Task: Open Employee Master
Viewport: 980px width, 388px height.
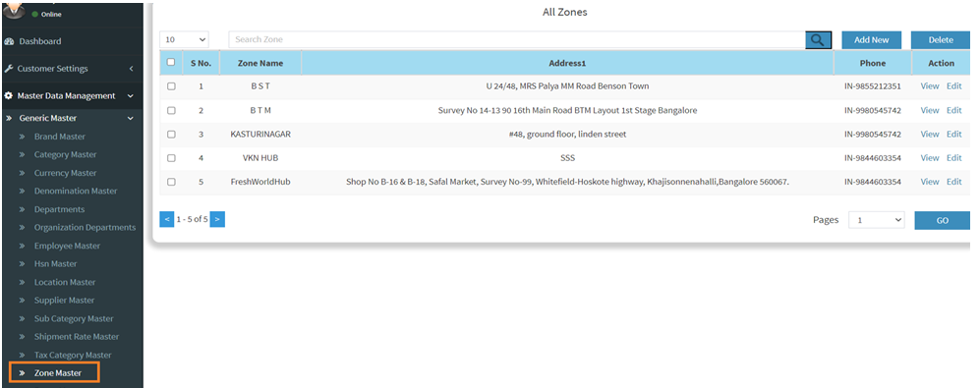Action: click(x=67, y=247)
